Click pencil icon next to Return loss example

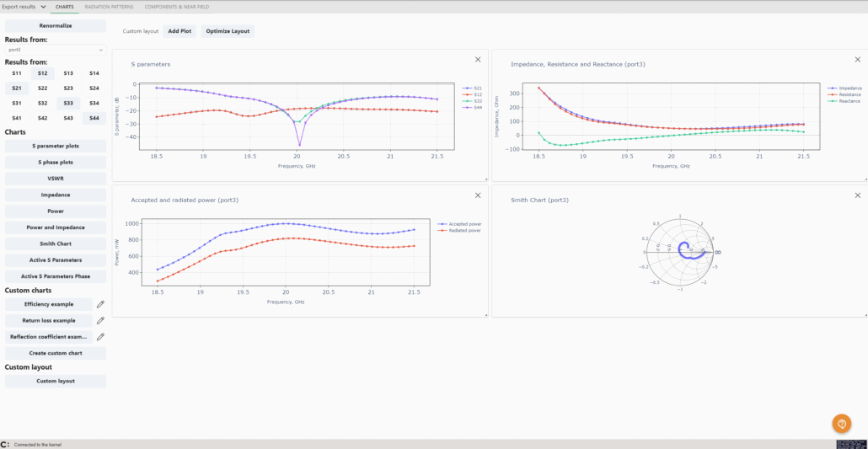pos(100,321)
